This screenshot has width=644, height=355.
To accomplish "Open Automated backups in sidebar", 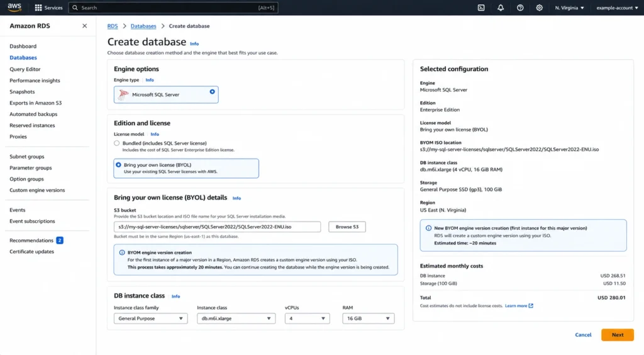I will tap(33, 114).
